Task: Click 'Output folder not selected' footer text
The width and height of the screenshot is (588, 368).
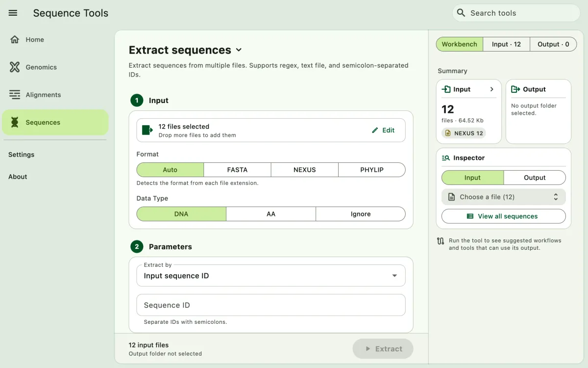Action: pyautogui.click(x=165, y=354)
